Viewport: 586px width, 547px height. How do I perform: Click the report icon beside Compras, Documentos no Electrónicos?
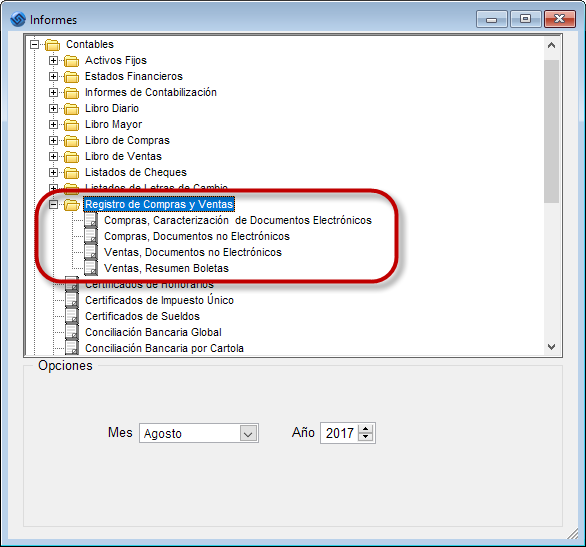[x=91, y=236]
